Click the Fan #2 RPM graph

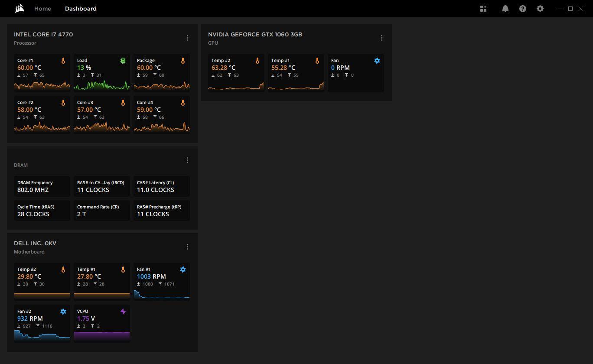(42, 335)
